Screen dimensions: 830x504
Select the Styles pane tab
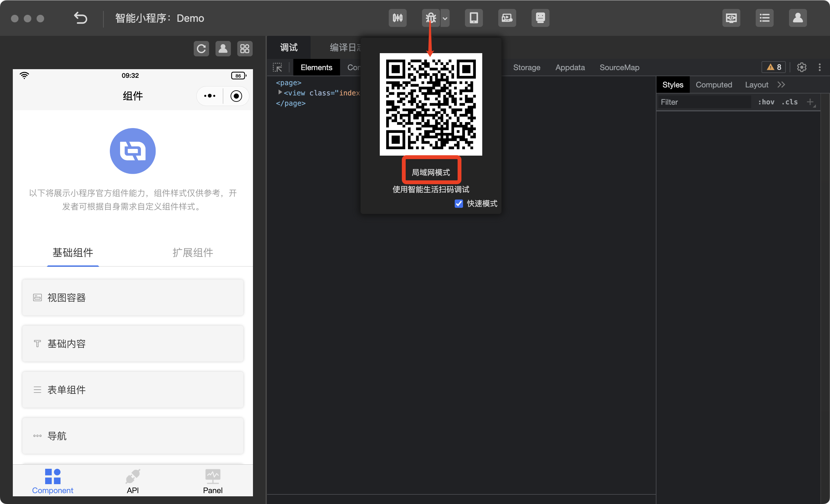coord(673,85)
